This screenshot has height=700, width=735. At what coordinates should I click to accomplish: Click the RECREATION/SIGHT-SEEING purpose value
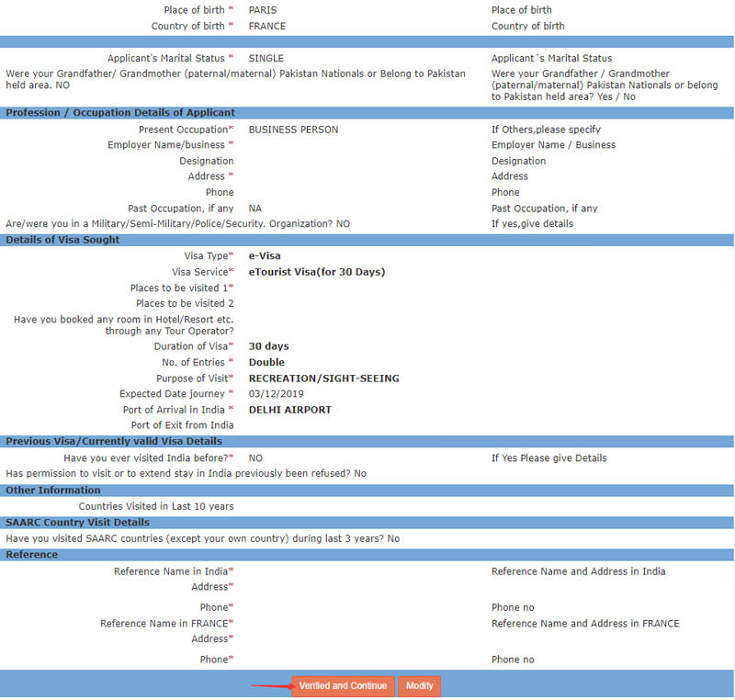point(323,378)
